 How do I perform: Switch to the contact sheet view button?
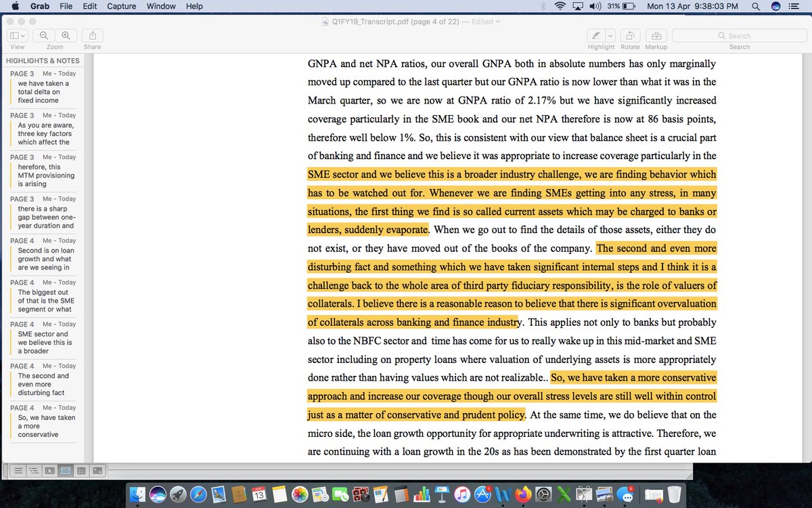(x=97, y=470)
